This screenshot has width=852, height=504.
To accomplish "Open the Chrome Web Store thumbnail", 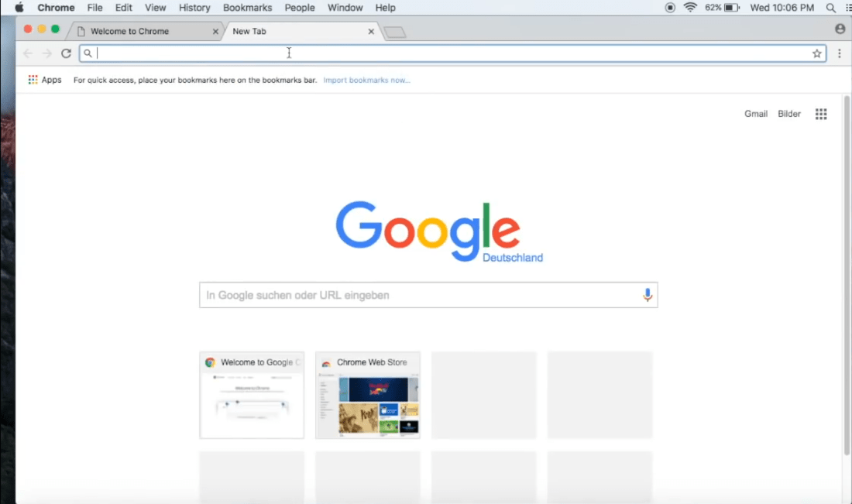I will (368, 395).
